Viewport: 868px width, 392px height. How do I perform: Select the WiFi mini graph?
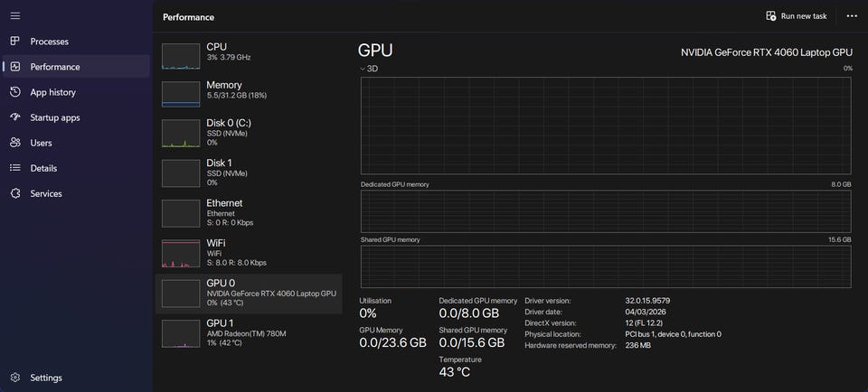pyautogui.click(x=181, y=253)
